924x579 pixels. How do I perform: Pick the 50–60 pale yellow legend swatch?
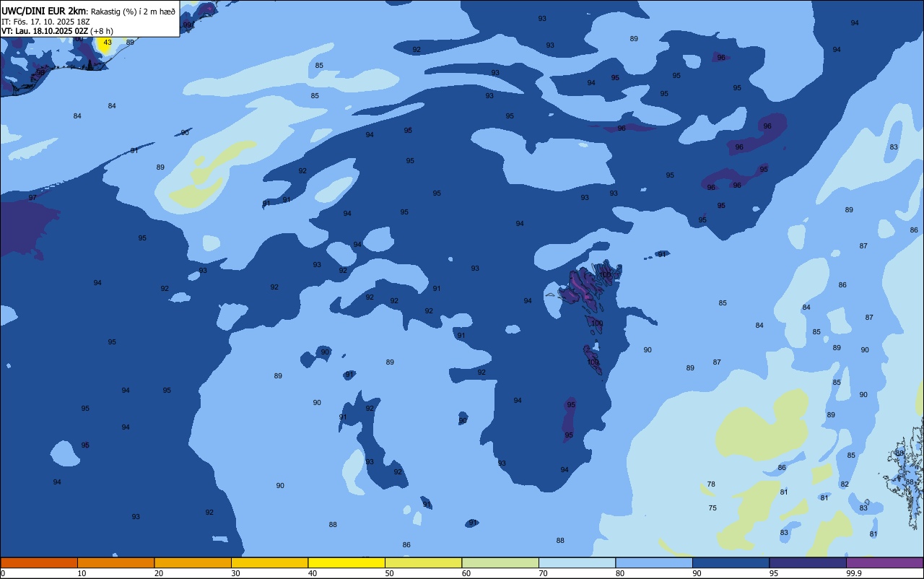click(423, 562)
